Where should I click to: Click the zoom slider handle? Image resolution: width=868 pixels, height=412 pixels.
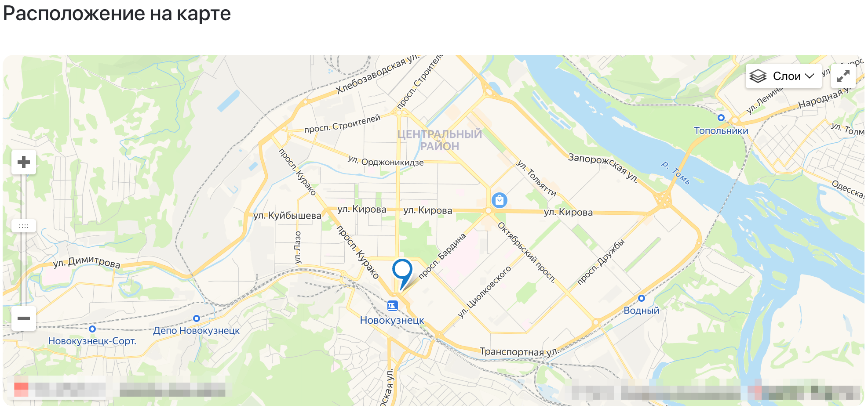(24, 226)
